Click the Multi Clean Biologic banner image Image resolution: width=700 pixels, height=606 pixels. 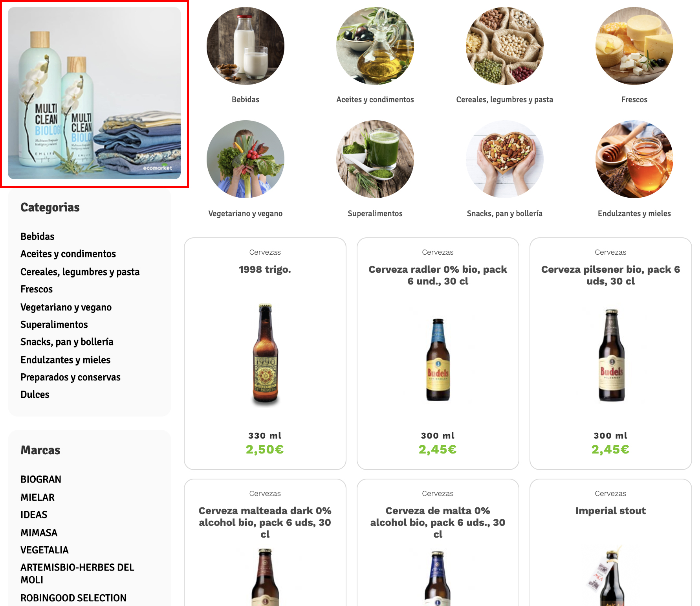(x=94, y=93)
